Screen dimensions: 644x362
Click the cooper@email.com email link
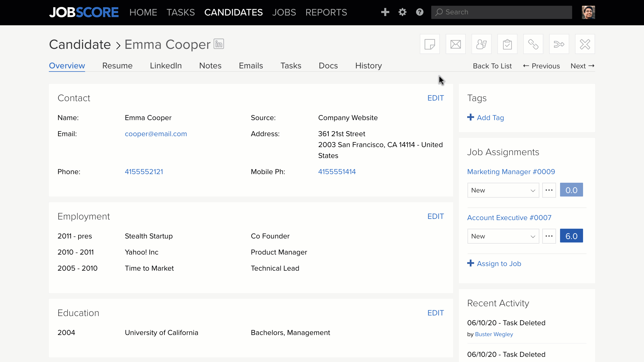point(156,134)
